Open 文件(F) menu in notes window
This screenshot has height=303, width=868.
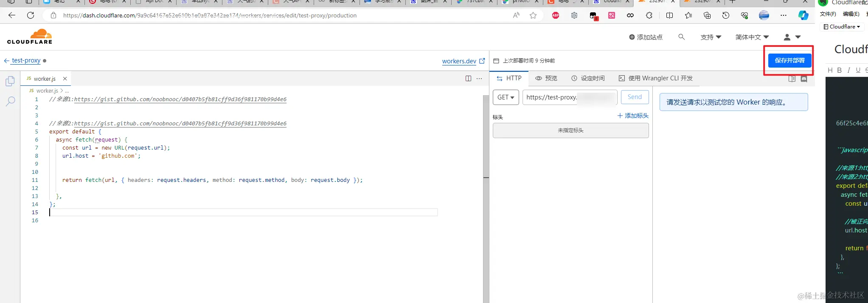tap(828, 14)
